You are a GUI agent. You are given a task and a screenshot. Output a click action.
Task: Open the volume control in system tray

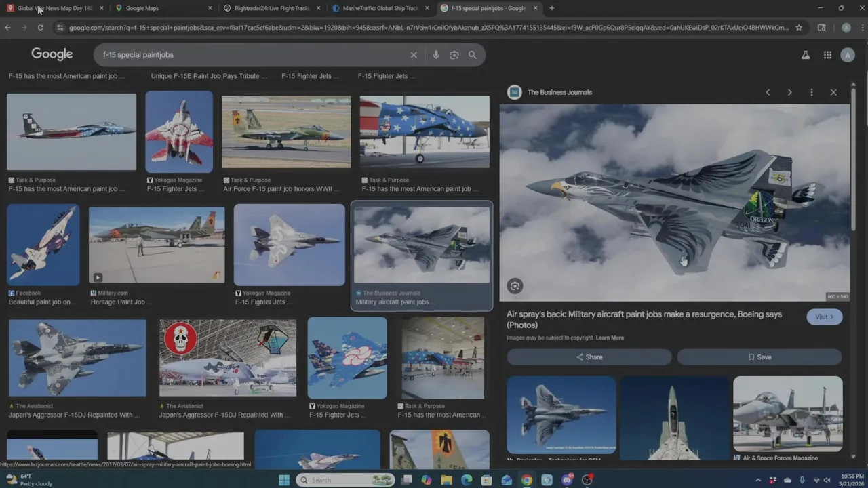pos(827,480)
